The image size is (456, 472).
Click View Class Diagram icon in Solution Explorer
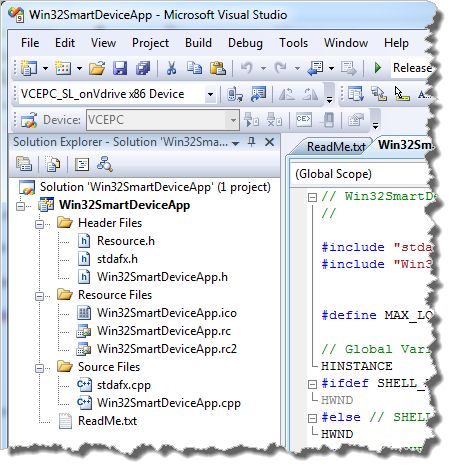(x=105, y=164)
